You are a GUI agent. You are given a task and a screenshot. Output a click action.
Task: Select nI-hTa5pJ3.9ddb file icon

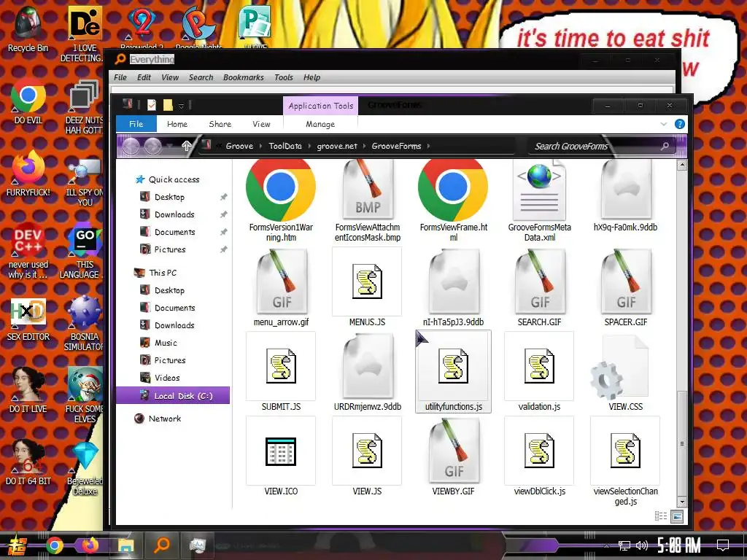[453, 281]
